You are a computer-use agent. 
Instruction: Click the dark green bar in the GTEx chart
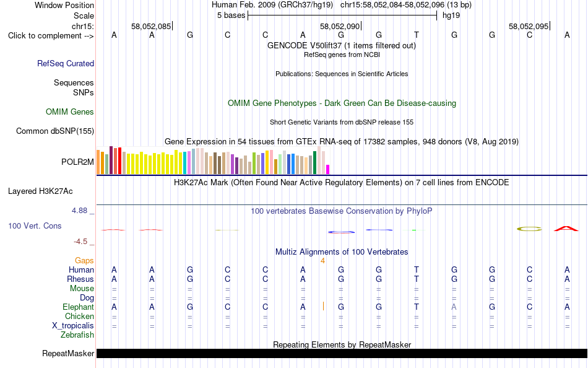(314, 162)
